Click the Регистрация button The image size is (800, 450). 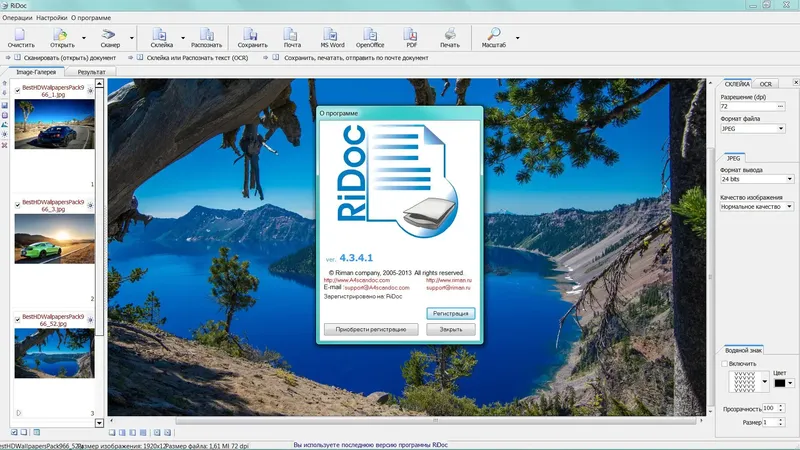click(451, 313)
